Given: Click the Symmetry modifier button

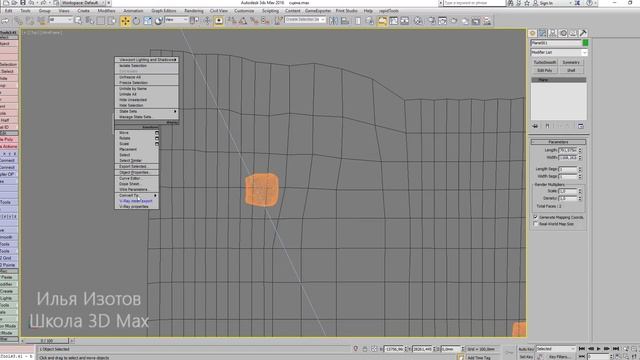Looking at the screenshot, I should pos(571,62).
